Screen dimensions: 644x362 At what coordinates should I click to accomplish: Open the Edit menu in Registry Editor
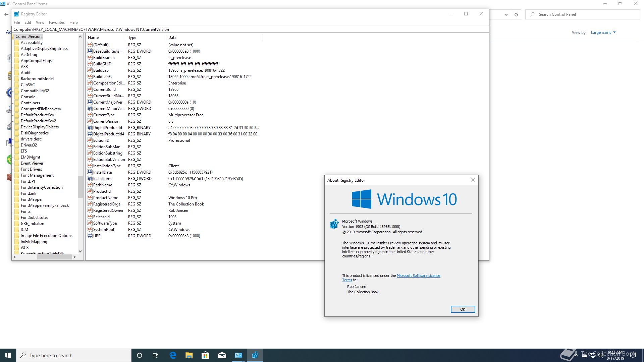click(x=28, y=22)
